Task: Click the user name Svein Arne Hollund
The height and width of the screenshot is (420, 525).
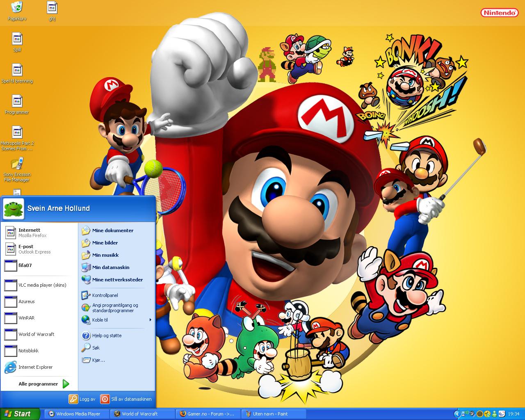Action: (59, 208)
